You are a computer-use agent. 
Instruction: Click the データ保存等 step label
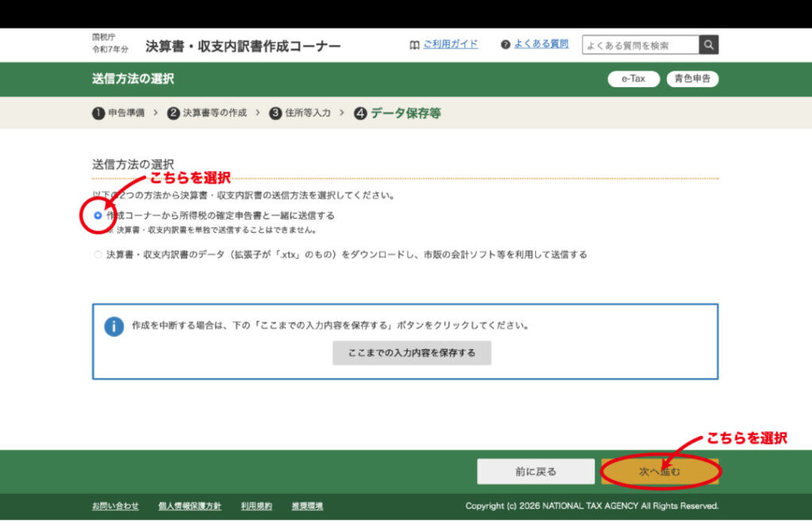405,113
